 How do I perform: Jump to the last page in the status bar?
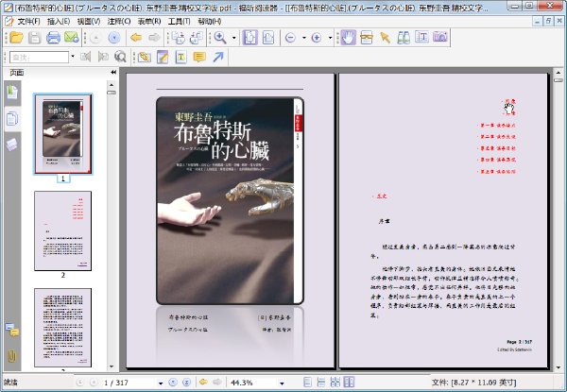click(x=186, y=383)
